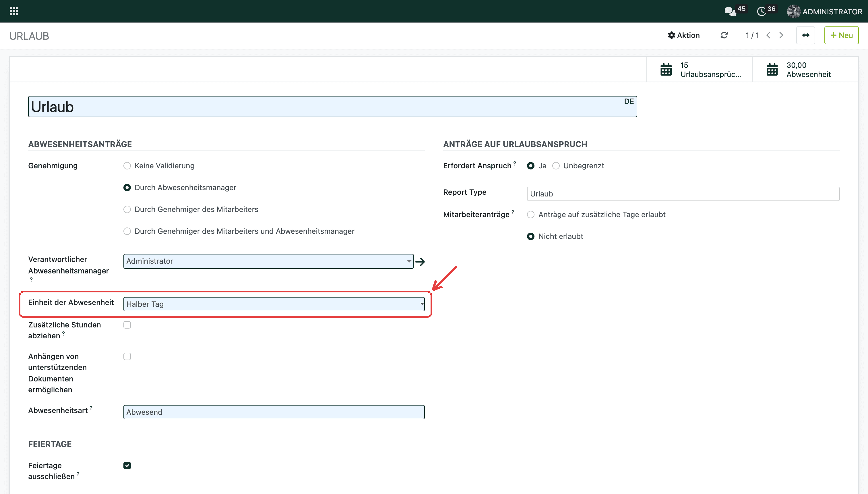The height and width of the screenshot is (494, 868).
Task: Click Abwesenheit calendar stat button
Action: tap(805, 70)
